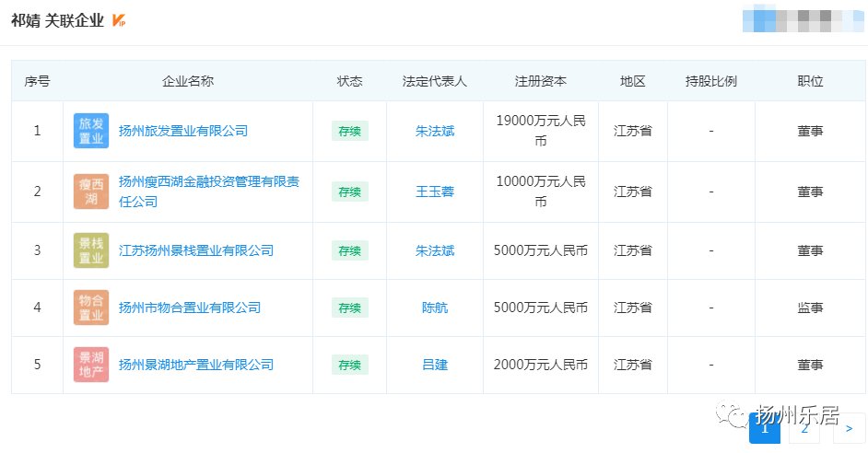The height and width of the screenshot is (453, 868).
Task: View legal representative 吕建 profile
Action: coord(435,365)
